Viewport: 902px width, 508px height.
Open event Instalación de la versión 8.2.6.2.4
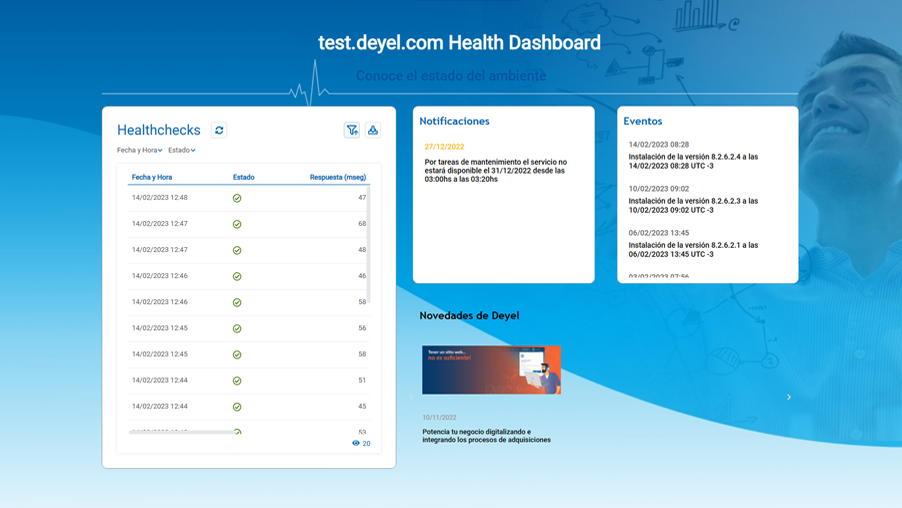693,161
